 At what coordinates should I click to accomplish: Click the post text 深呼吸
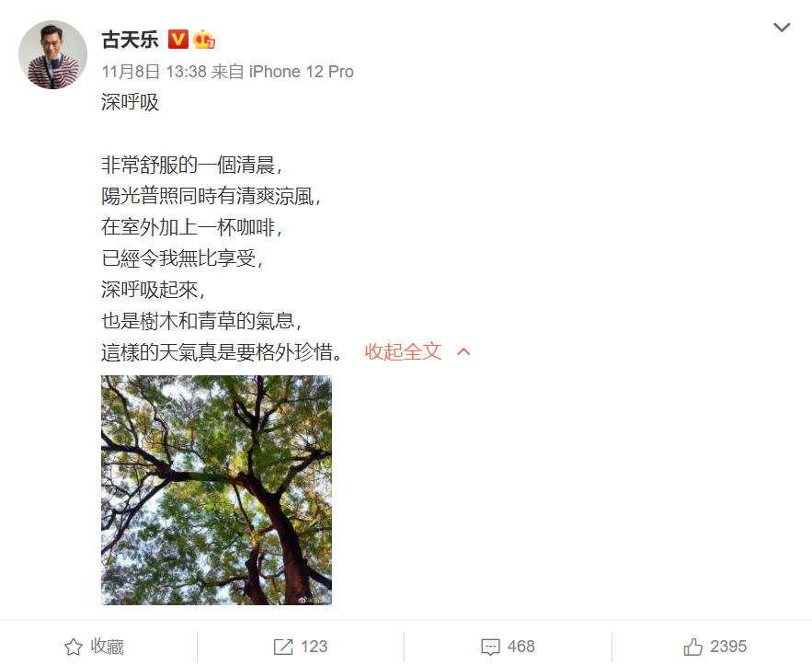[x=130, y=102]
